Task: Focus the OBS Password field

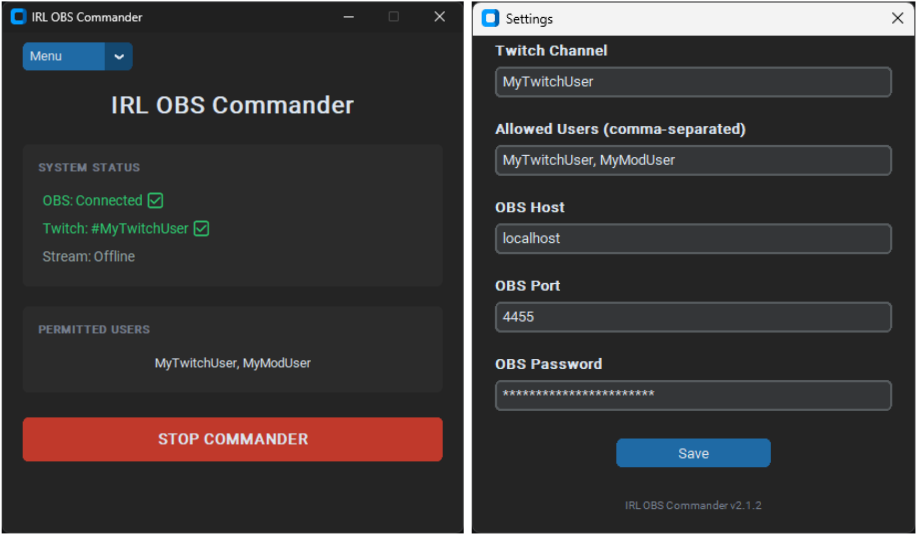Action: click(693, 395)
